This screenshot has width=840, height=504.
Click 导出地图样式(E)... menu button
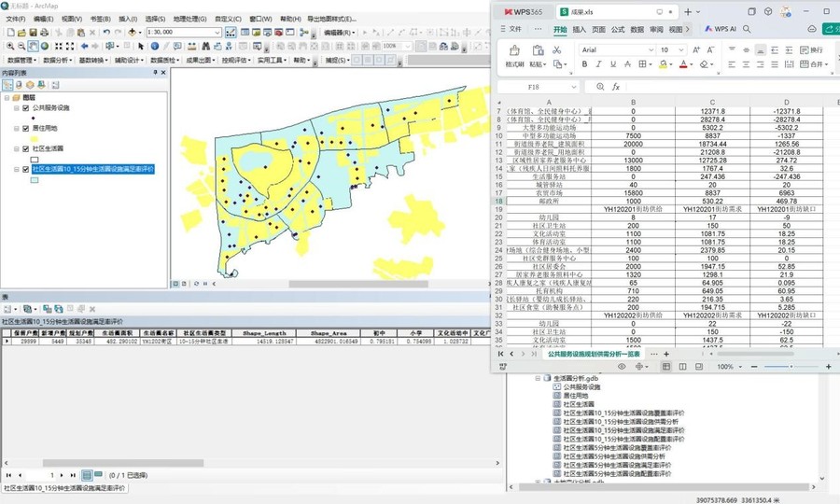332,19
